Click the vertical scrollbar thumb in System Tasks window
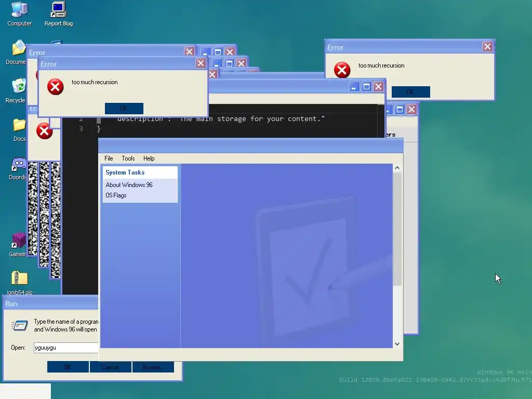This screenshot has height=399, width=532. click(397, 229)
